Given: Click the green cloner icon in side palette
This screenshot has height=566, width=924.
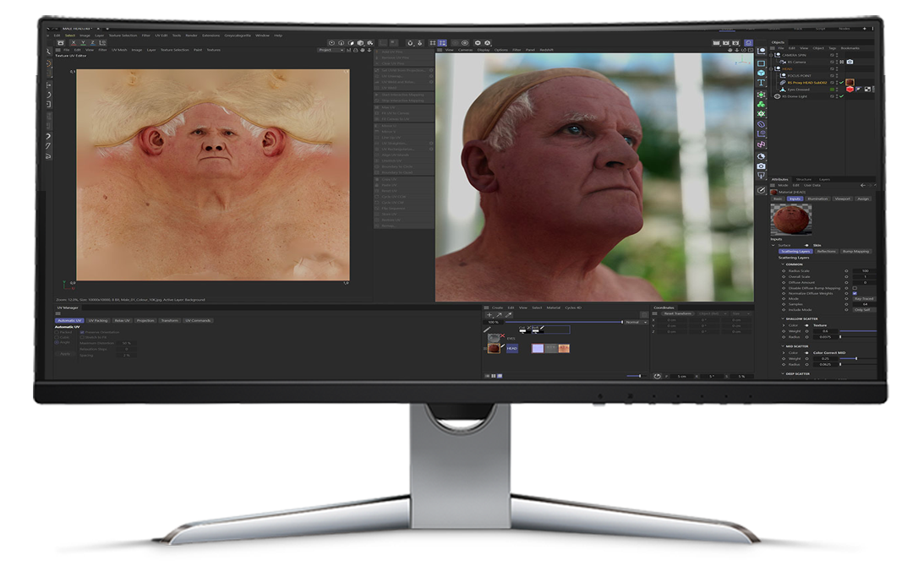Looking at the screenshot, I should (762, 104).
